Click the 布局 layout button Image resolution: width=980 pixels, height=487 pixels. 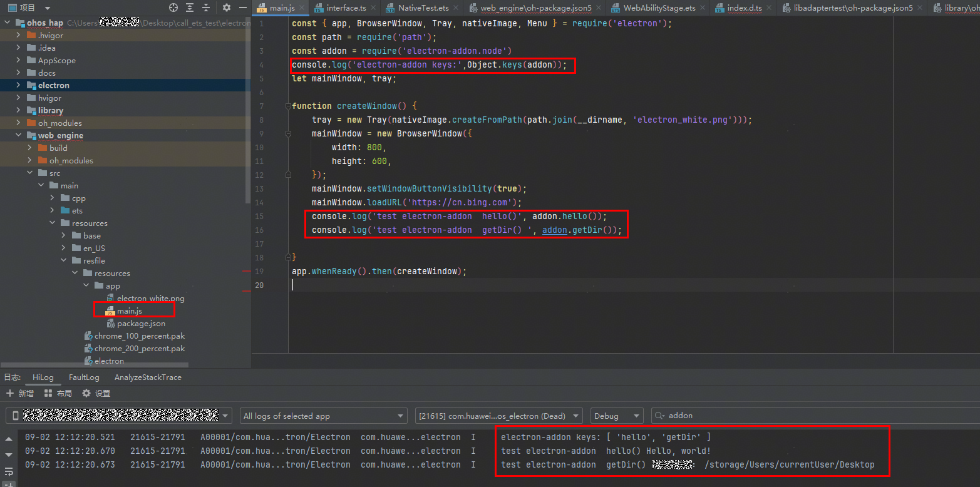58,393
